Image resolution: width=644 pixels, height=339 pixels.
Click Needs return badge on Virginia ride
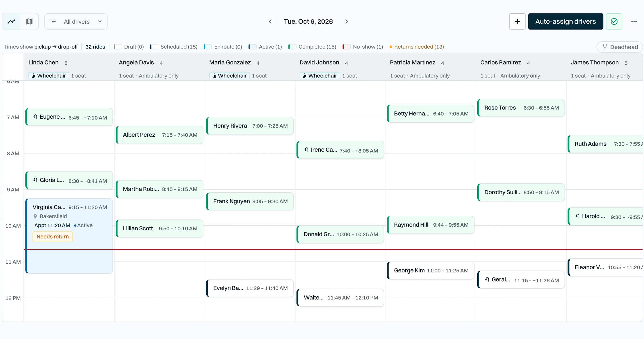53,237
